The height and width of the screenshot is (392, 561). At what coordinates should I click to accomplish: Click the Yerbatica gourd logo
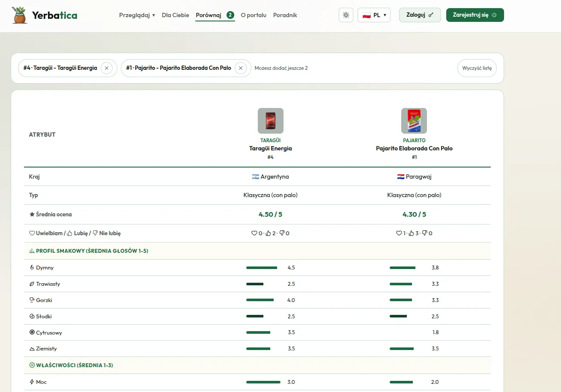[x=20, y=15]
